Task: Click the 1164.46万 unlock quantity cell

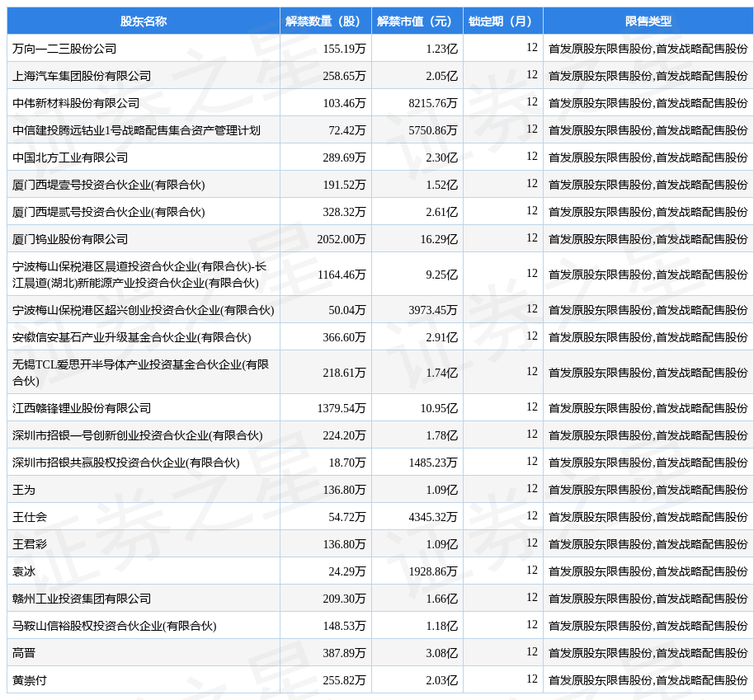Action: 341,275
